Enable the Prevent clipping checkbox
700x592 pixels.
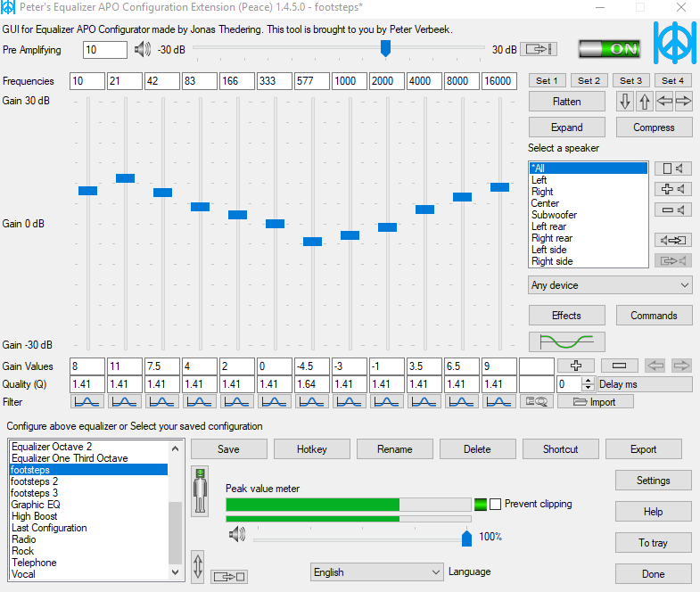click(x=495, y=505)
